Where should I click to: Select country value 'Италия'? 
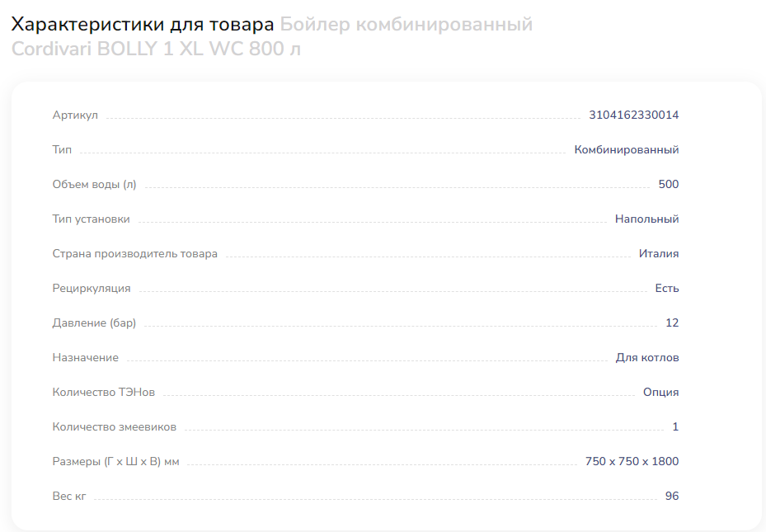click(659, 253)
